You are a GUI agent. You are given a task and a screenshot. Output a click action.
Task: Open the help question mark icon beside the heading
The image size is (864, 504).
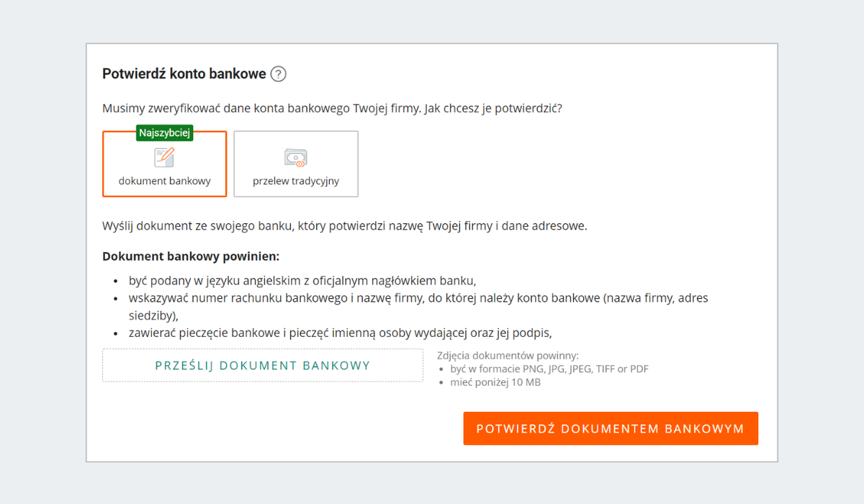tap(279, 73)
